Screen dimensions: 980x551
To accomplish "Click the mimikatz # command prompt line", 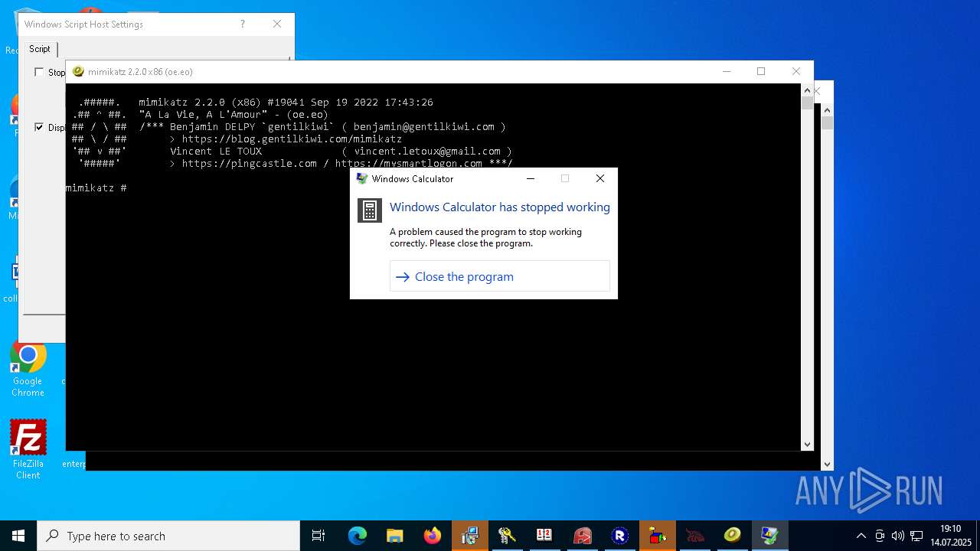I will point(96,187).
